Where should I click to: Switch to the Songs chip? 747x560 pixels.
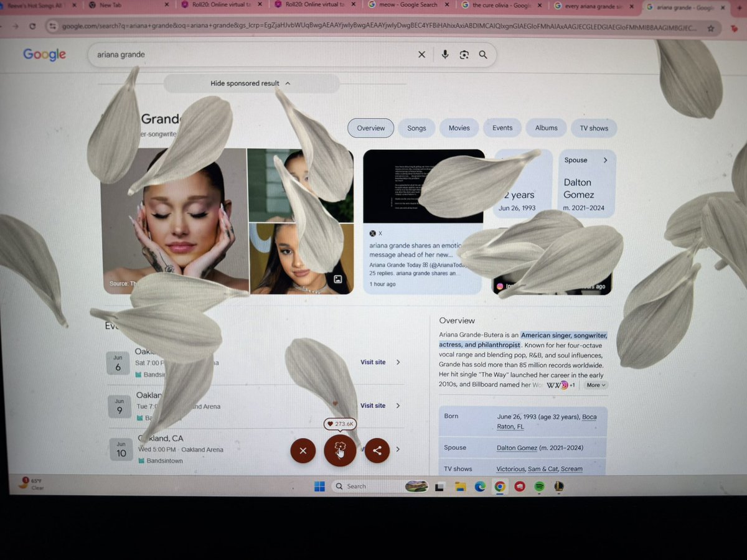click(x=417, y=128)
